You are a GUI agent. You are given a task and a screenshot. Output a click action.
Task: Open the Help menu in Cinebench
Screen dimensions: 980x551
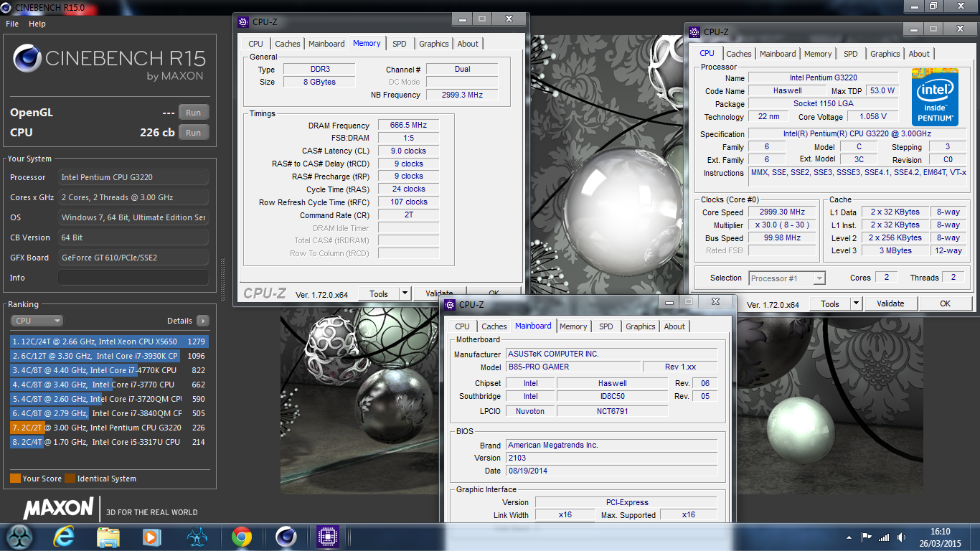[x=37, y=24]
